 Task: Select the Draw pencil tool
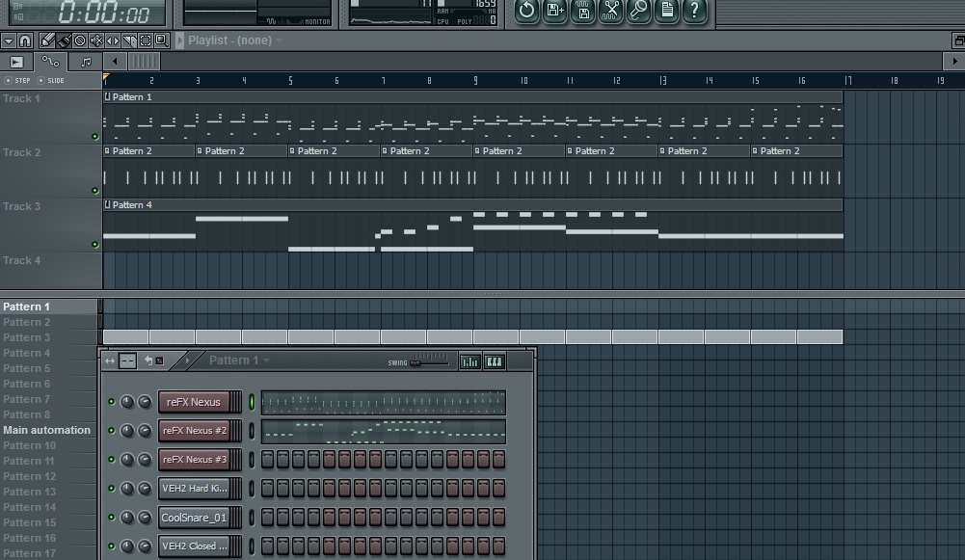[47, 40]
